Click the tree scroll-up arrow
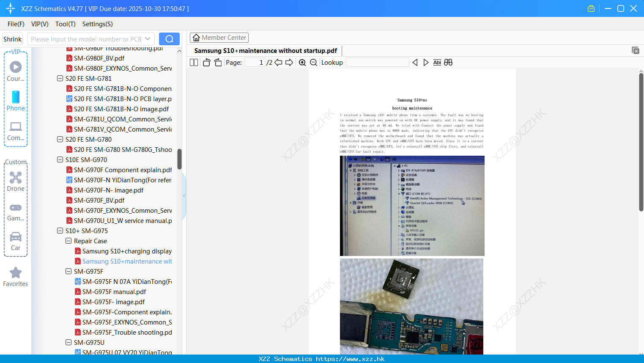The image size is (644, 363). [x=179, y=51]
